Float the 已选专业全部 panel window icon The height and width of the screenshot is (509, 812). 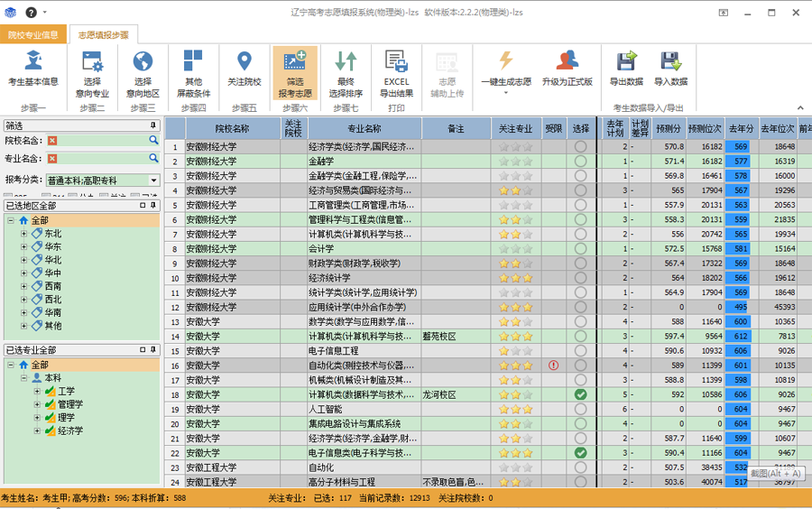point(143,350)
